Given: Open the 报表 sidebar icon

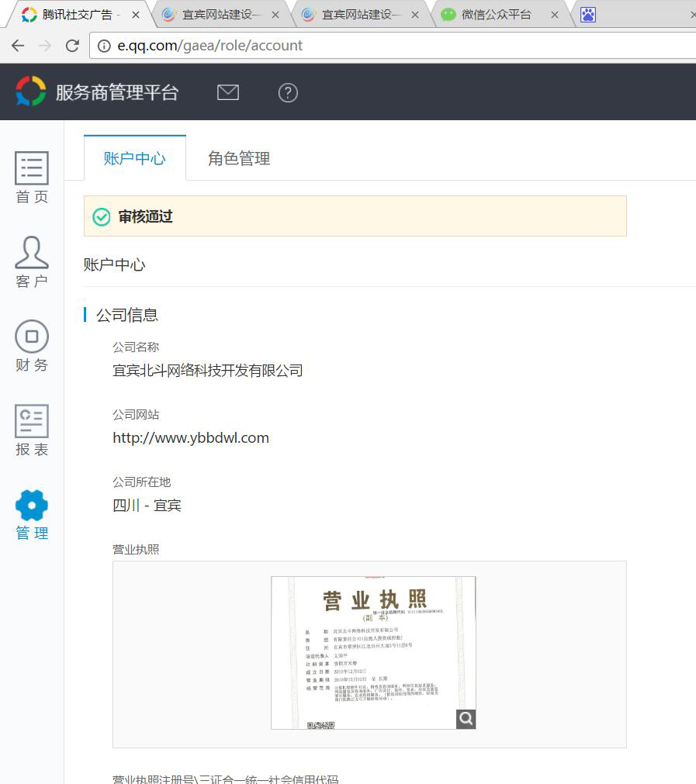Looking at the screenshot, I should [x=31, y=430].
